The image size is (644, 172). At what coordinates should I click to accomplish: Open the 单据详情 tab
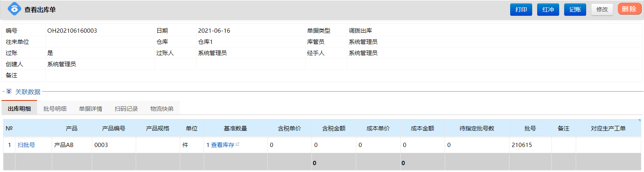(x=91, y=109)
